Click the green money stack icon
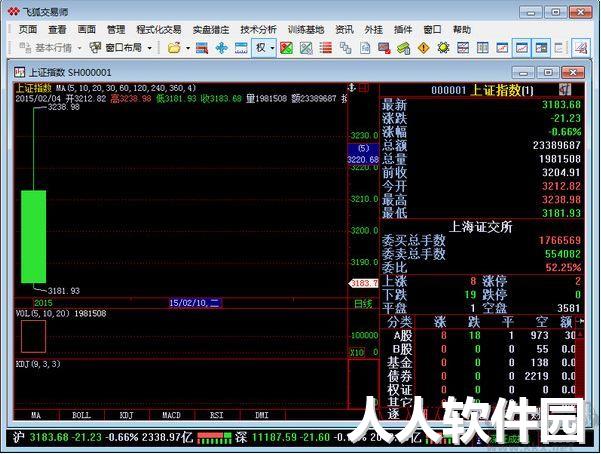Image resolution: width=601 pixels, height=454 pixels. click(403, 48)
